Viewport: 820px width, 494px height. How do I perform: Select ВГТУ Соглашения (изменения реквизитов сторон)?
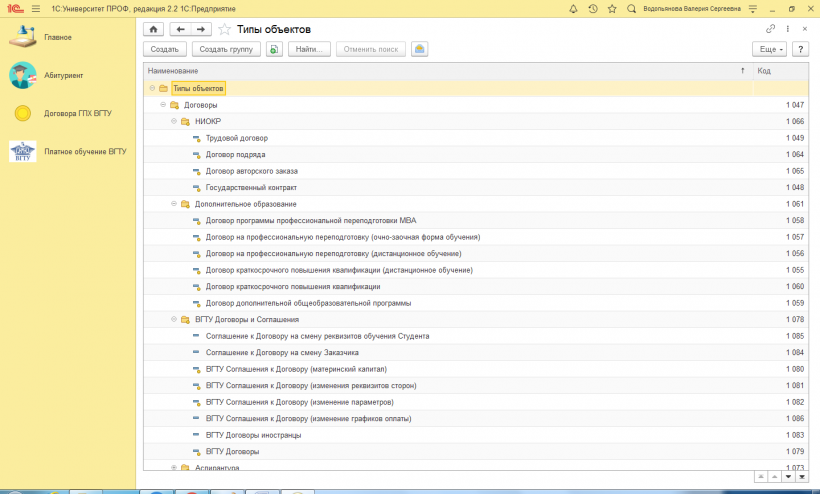[x=476, y=386]
